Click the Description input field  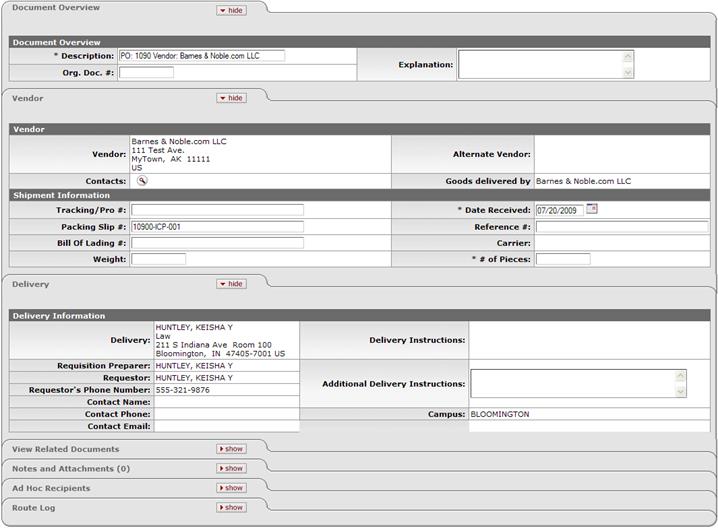pos(201,56)
